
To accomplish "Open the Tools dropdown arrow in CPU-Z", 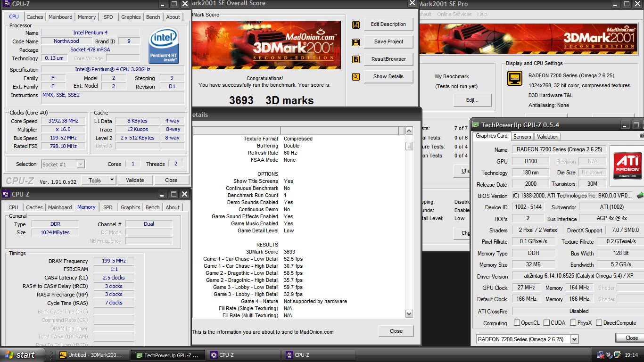I will coord(112,180).
